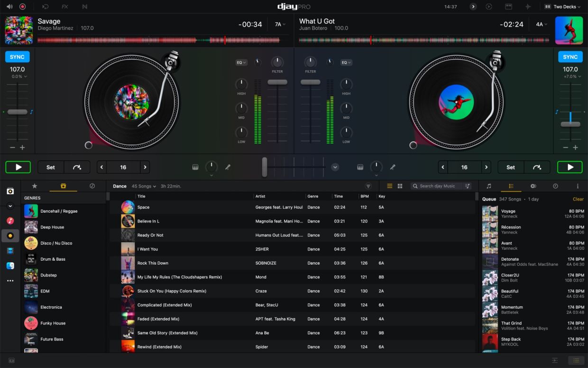Image resolution: width=588 pixels, height=368 pixels.
Task: Toggle the left deck key lock note icon
Action: 32,112
